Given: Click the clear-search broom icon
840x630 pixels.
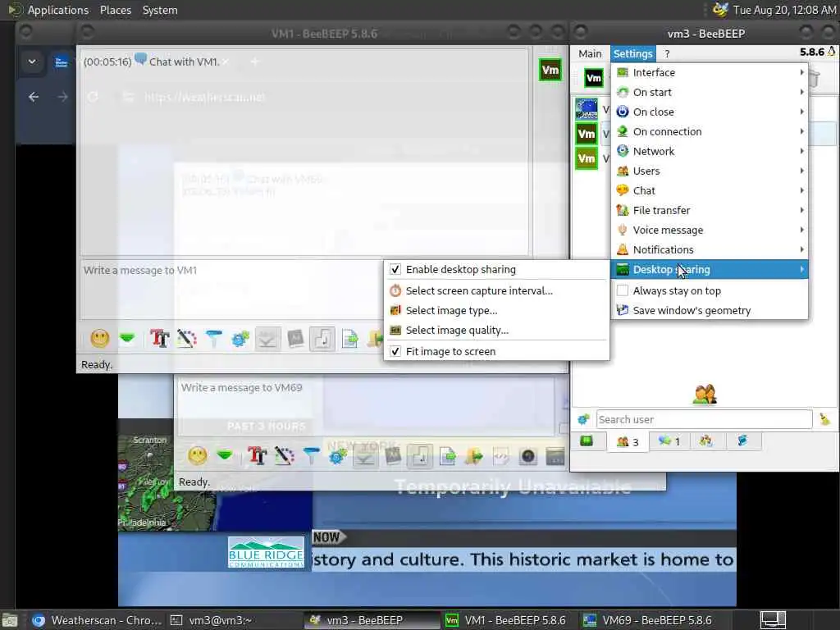Looking at the screenshot, I should tap(825, 419).
